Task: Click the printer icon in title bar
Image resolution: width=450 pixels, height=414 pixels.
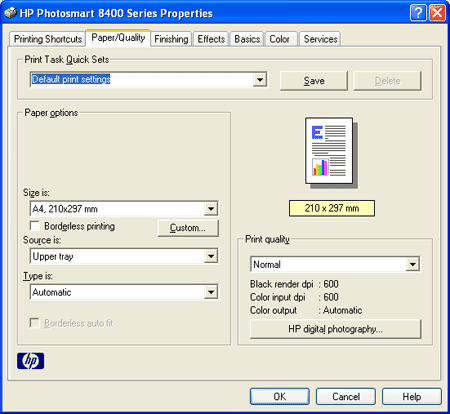Action: coord(10,13)
